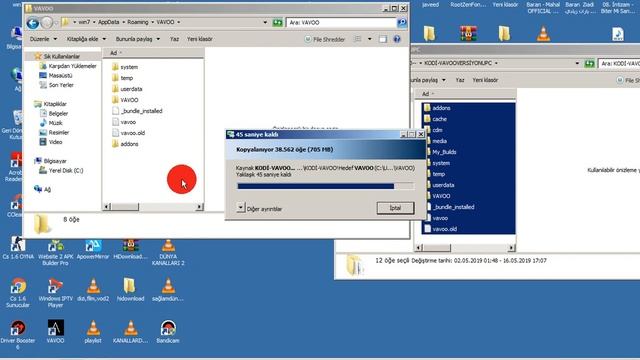The image size is (640, 360).
Task: Select 'media' folder in KODİ-VAVOO window
Action: click(435, 141)
